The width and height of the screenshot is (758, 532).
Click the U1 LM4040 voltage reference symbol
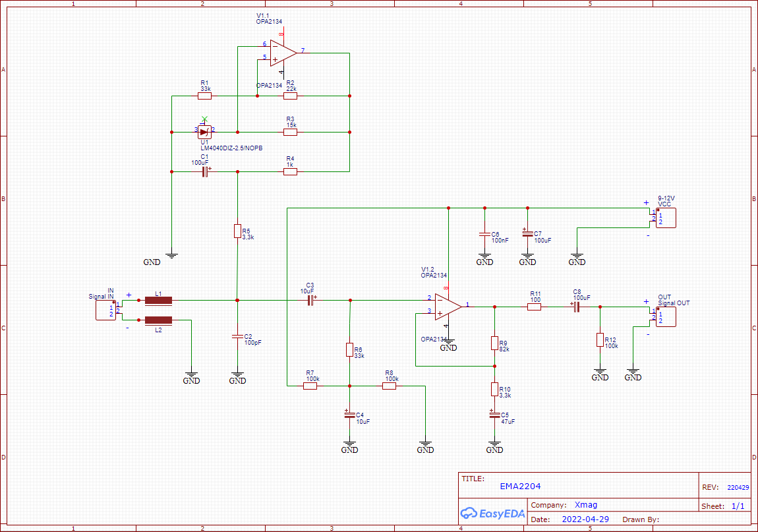(x=204, y=132)
